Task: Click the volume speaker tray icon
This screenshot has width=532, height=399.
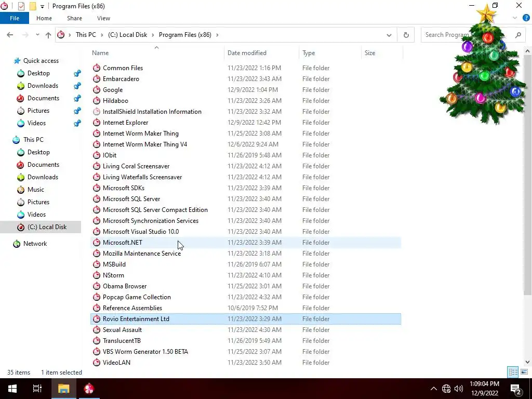Action: (x=459, y=389)
